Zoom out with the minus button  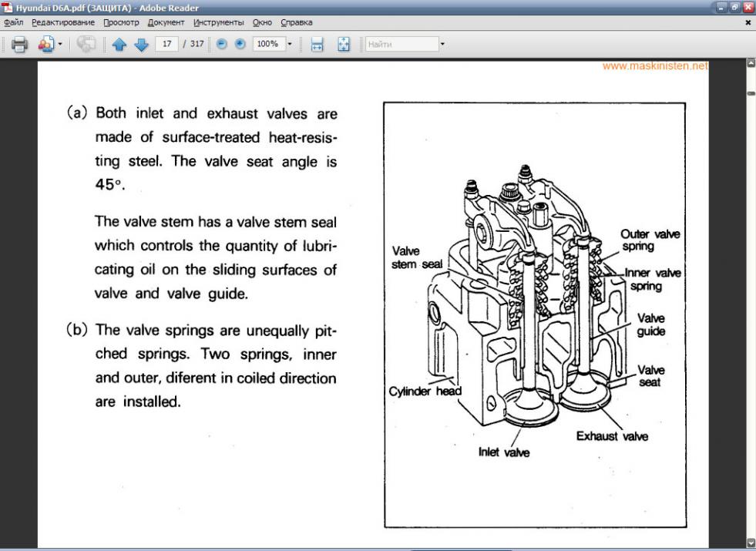pyautogui.click(x=222, y=44)
